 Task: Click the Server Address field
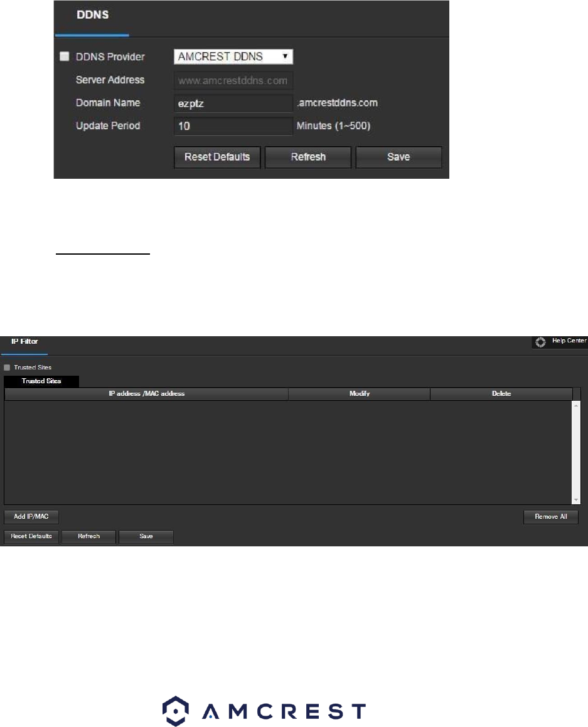[x=233, y=81]
